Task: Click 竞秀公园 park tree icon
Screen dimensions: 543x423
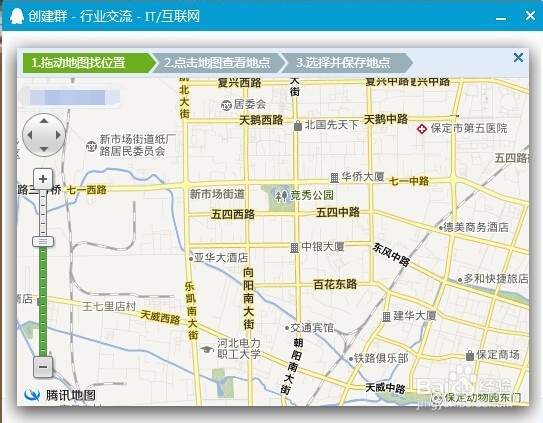Action: click(x=281, y=196)
